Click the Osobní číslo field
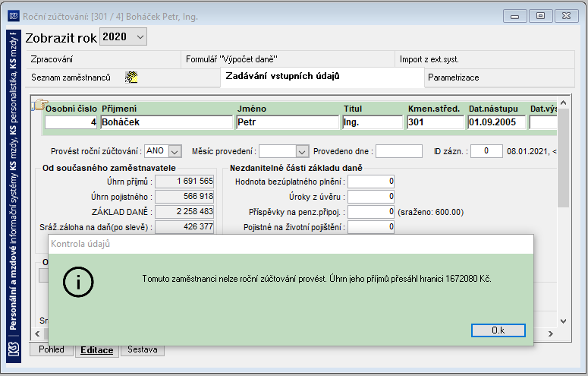 (71, 122)
